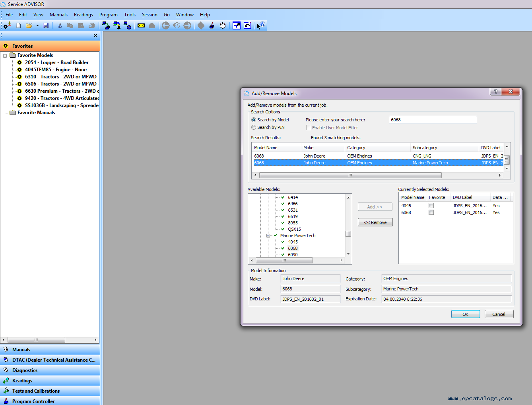Click the home icon in the toolbar
The width and height of the screenshot is (532, 405).
coord(152,25)
